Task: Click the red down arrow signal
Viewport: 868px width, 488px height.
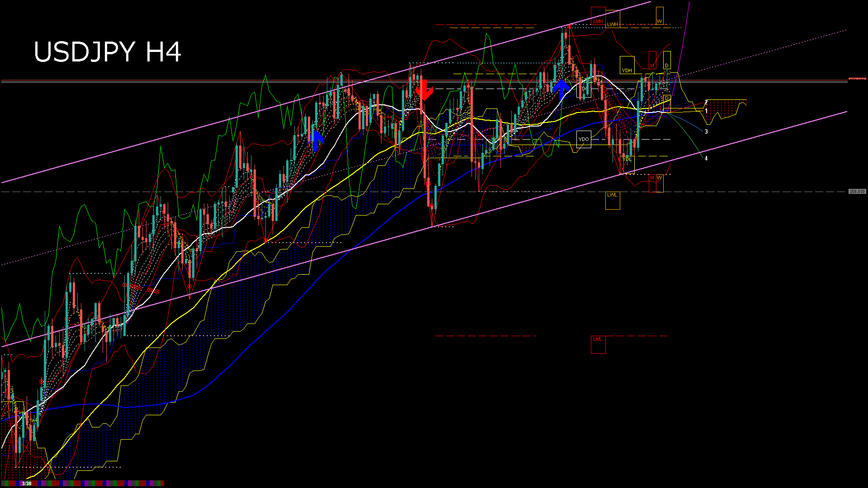Action: [x=424, y=90]
